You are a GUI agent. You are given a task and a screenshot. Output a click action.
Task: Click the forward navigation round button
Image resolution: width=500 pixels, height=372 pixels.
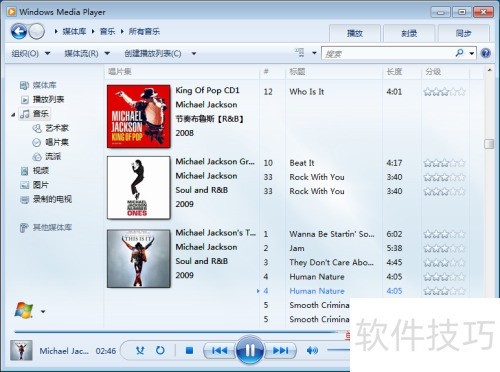coord(36,32)
